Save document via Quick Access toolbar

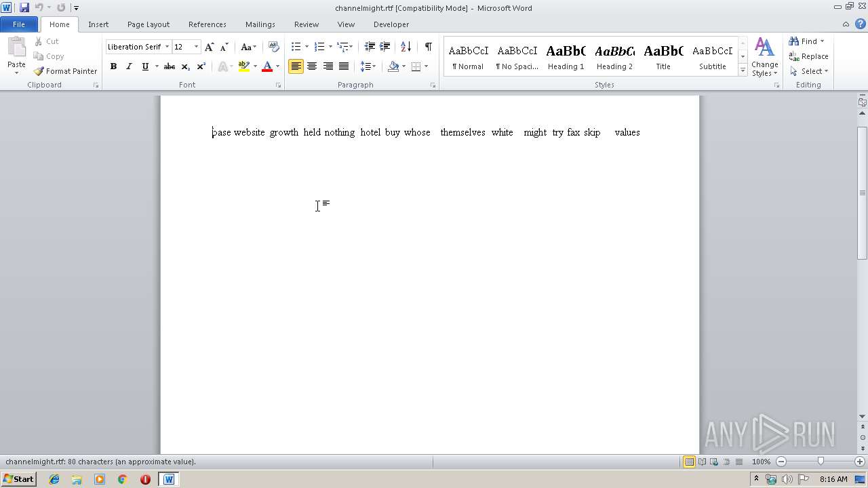pyautogui.click(x=24, y=7)
